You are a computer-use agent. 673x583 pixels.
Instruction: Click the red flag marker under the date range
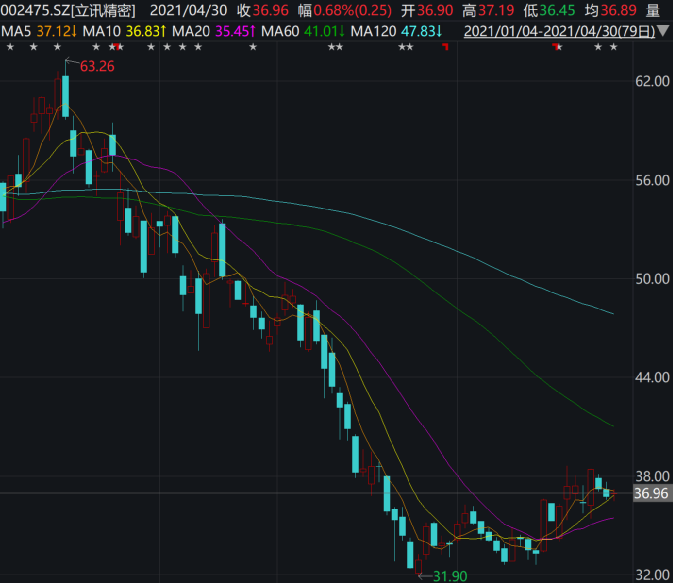[x=557, y=49]
